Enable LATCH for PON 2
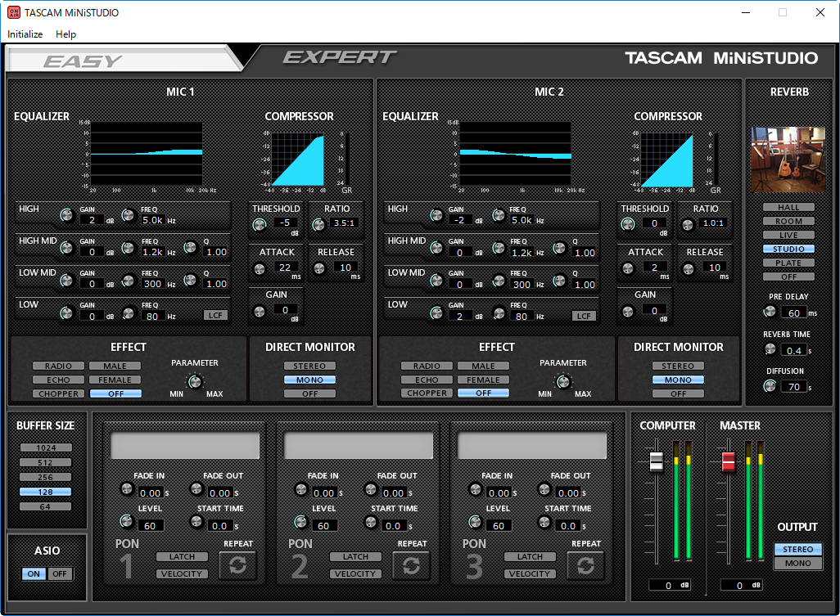 point(355,556)
